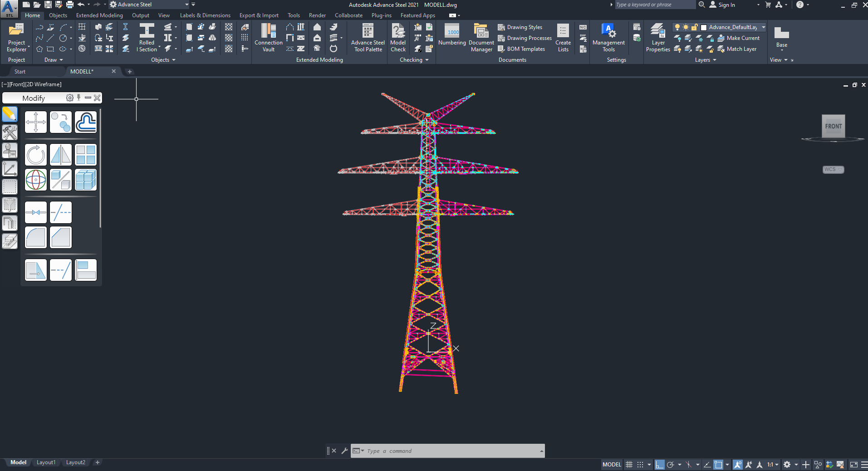Open the pencil Modify category in palette
The height and width of the screenshot is (471, 868).
10,114
